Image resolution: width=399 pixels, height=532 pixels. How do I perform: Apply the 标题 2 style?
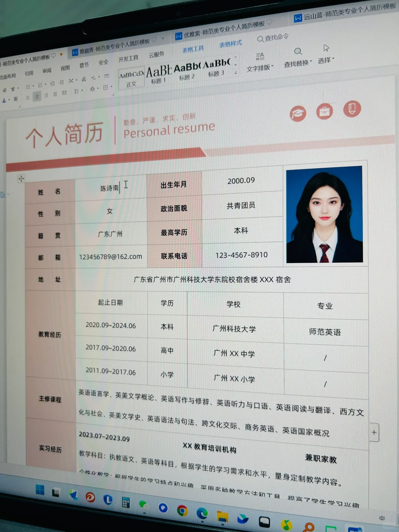pyautogui.click(x=187, y=72)
